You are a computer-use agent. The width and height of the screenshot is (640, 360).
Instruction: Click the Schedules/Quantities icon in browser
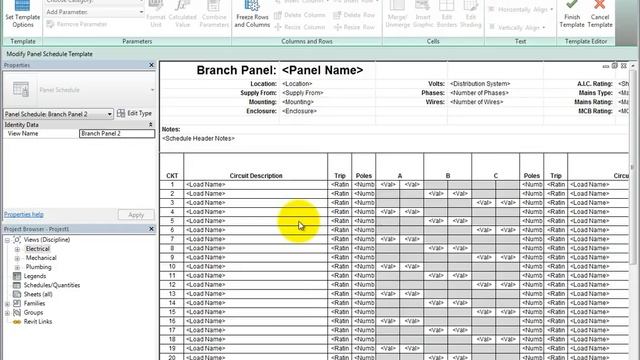pyautogui.click(x=17, y=285)
